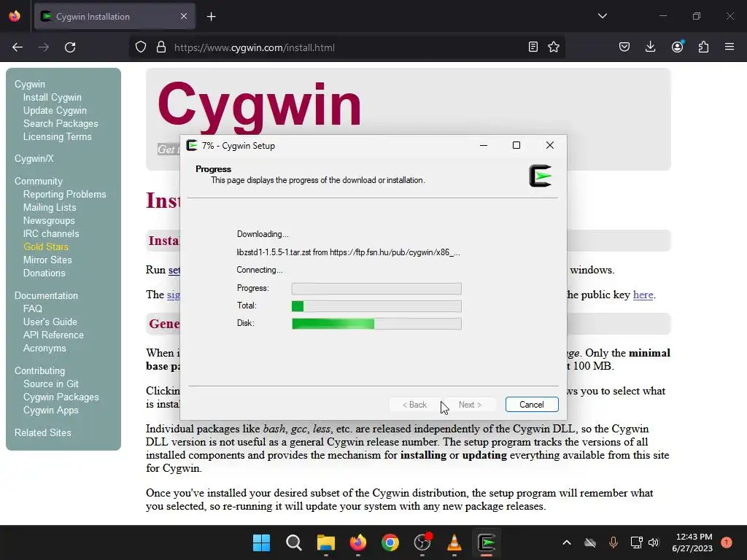Open the Pocket save icon
This screenshot has width=747, height=560.
pyautogui.click(x=624, y=47)
